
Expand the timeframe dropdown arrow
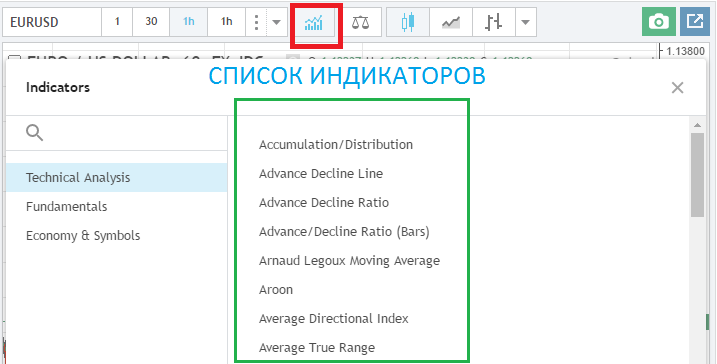click(x=276, y=22)
